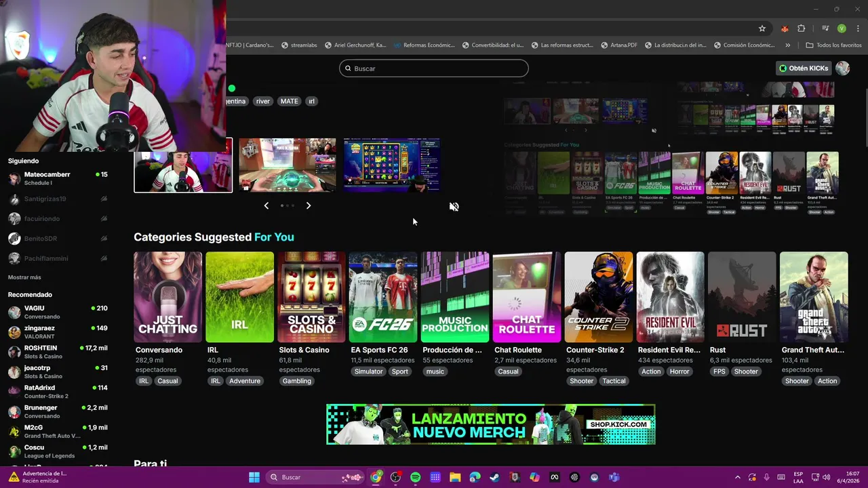Expand the hidden bookmarks overflow chevron
The height and width of the screenshot is (488, 868).
click(787, 45)
